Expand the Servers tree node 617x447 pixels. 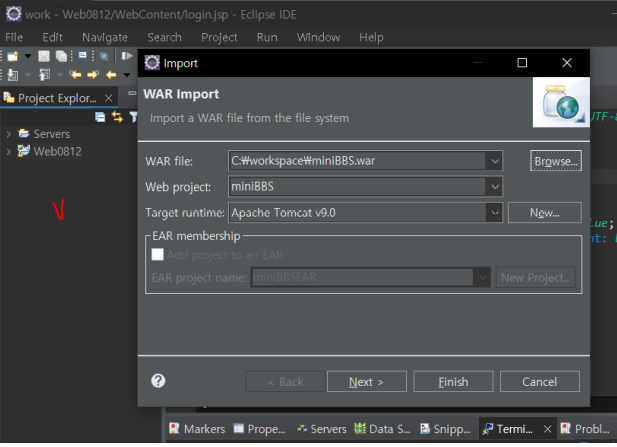(9, 134)
